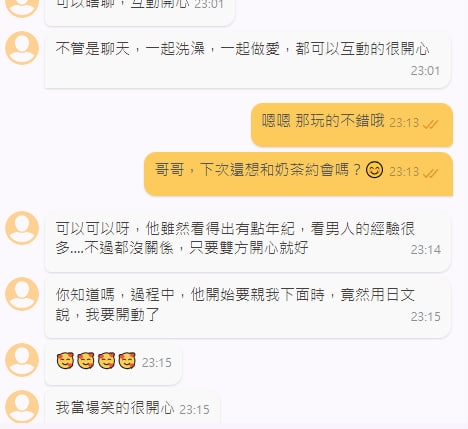Select avatar beside the 你知道嗎 message

click(x=22, y=294)
